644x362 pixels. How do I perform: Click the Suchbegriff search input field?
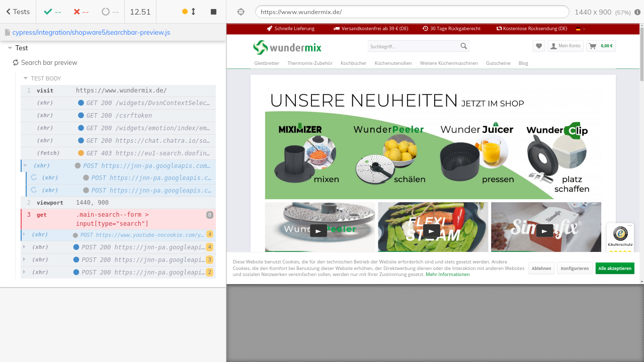[x=413, y=46]
